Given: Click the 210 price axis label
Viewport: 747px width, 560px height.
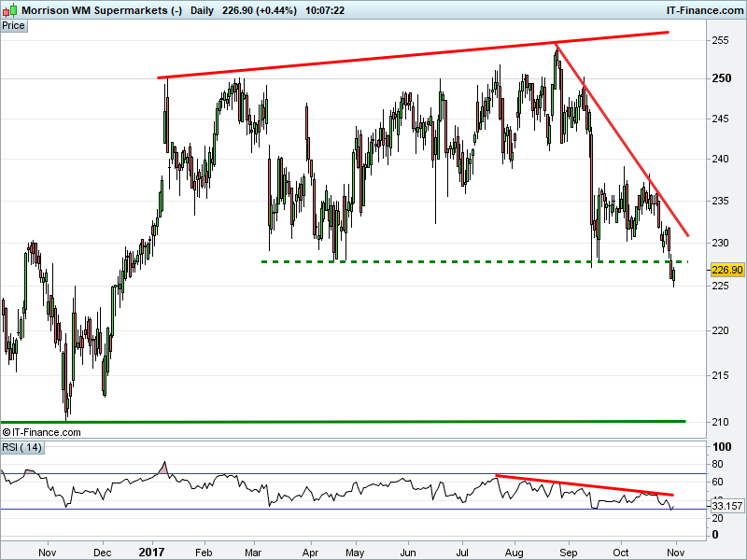Looking at the screenshot, I should [x=720, y=422].
